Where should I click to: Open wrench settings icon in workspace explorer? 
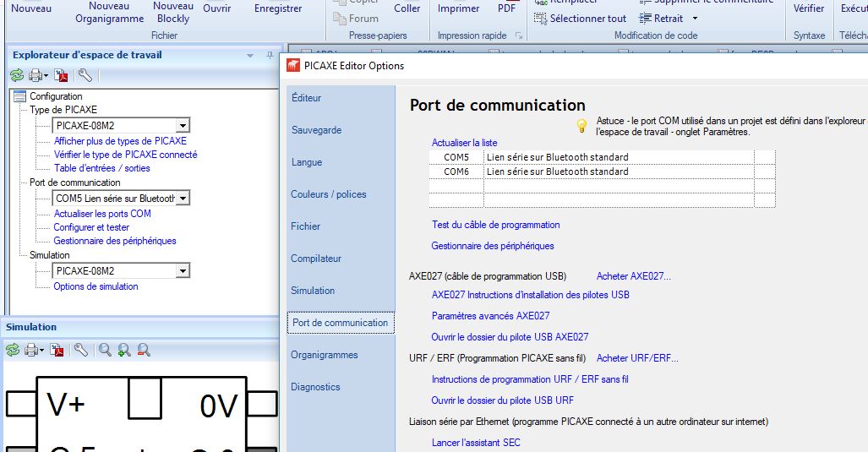[85, 75]
